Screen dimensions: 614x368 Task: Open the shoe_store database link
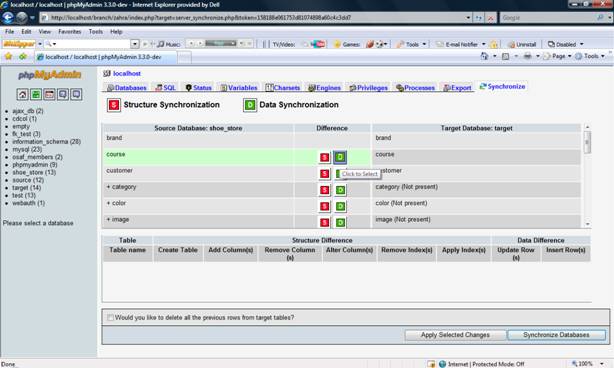pos(34,172)
